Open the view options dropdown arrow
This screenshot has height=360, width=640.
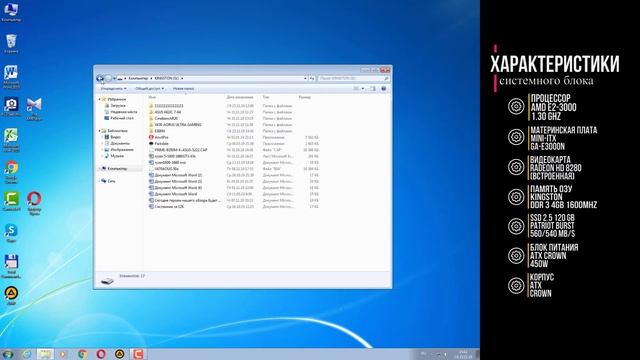coord(362,89)
